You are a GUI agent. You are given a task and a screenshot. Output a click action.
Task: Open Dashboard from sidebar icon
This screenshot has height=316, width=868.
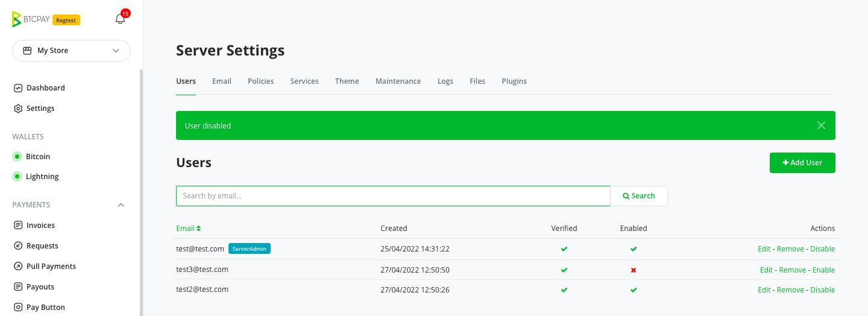[18, 88]
